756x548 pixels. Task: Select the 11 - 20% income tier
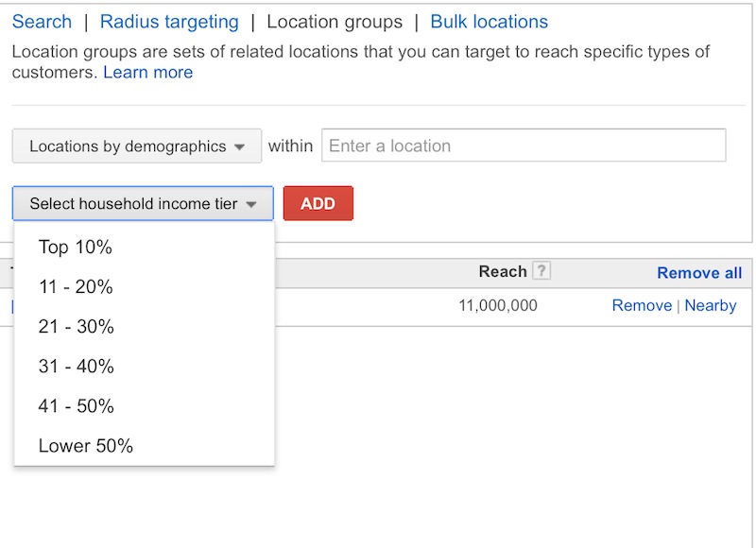tap(76, 287)
